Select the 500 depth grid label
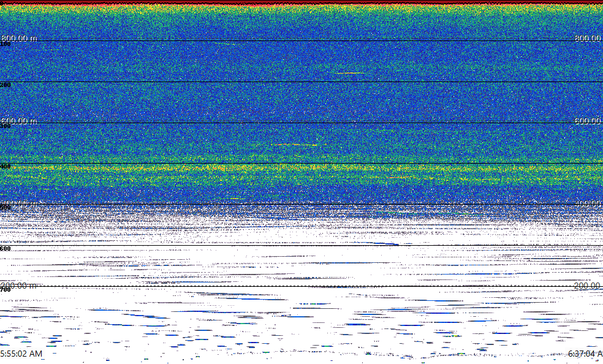 (6, 208)
